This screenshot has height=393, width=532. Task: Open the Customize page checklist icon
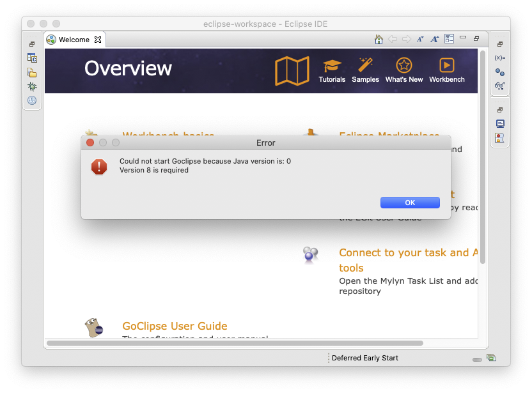pos(449,39)
